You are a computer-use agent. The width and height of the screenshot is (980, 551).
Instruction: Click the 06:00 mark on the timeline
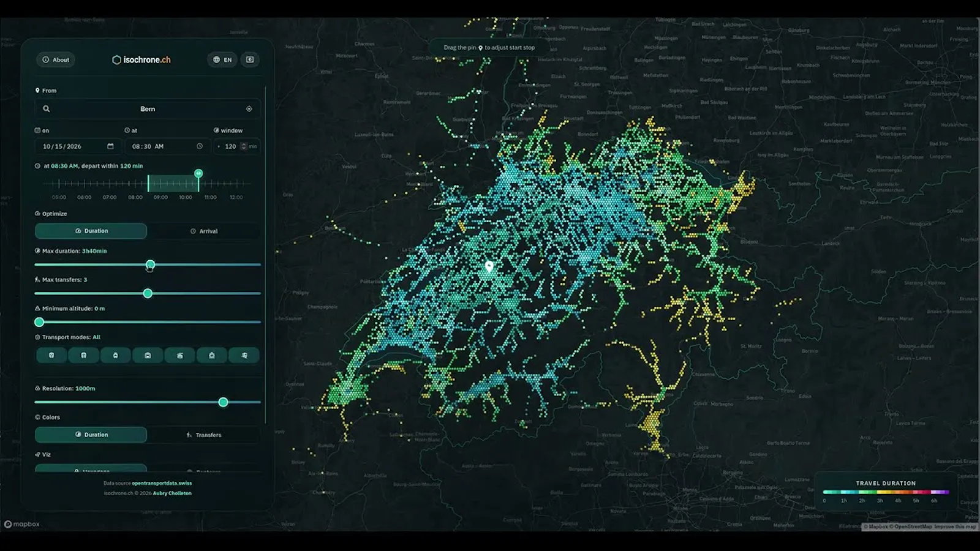point(85,197)
